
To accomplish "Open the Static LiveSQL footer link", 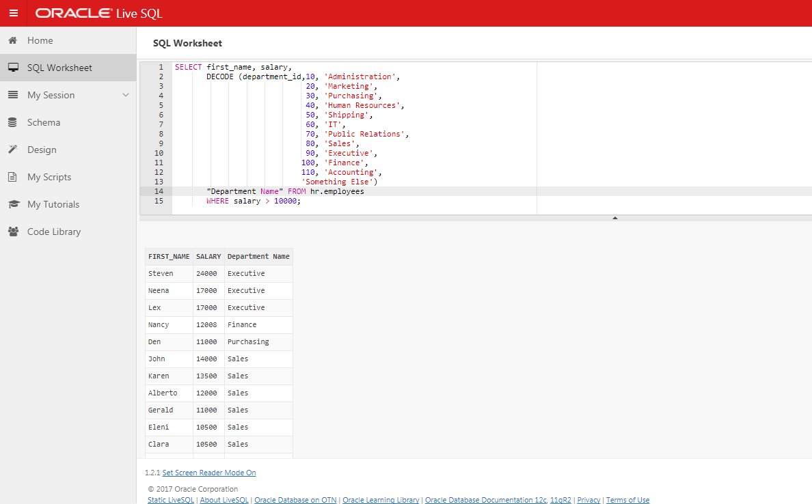I will click(x=170, y=500).
